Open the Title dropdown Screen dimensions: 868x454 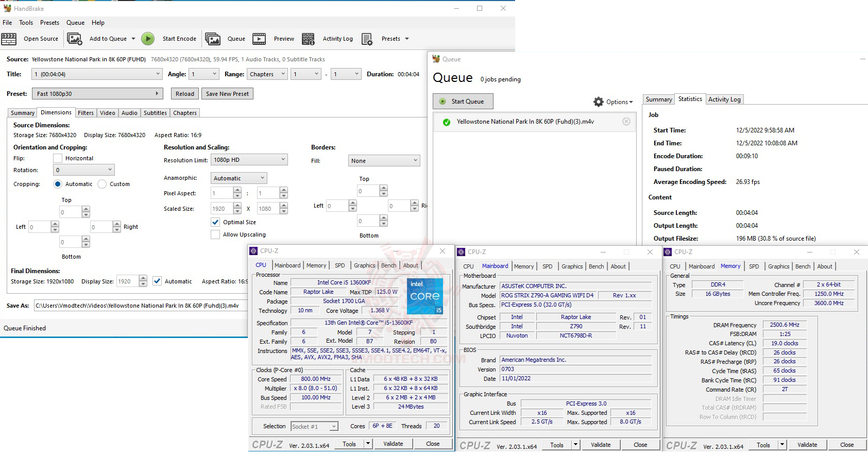[x=97, y=74]
